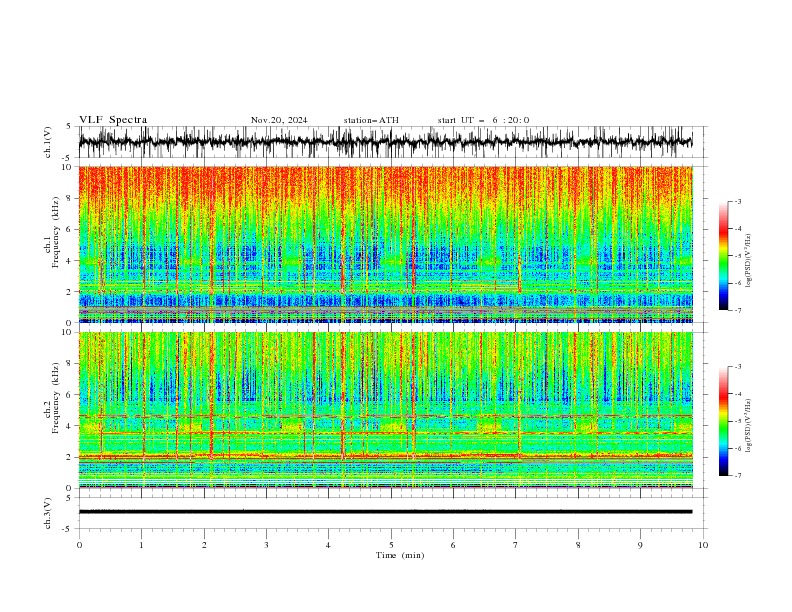Click the "4" tick on the time axis
The width and height of the screenshot is (792, 612).
328,545
